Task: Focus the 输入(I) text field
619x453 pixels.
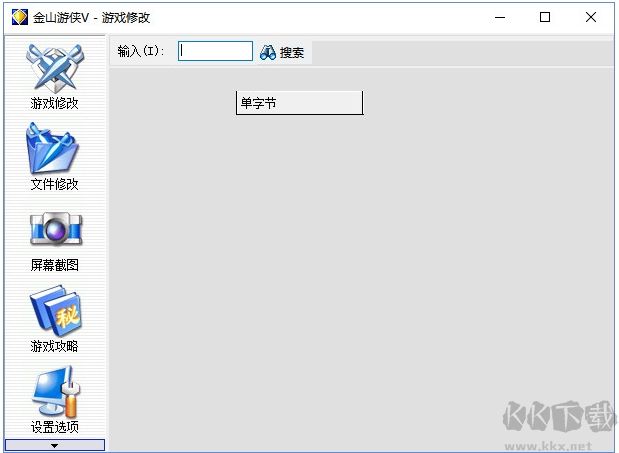Action: [x=215, y=51]
